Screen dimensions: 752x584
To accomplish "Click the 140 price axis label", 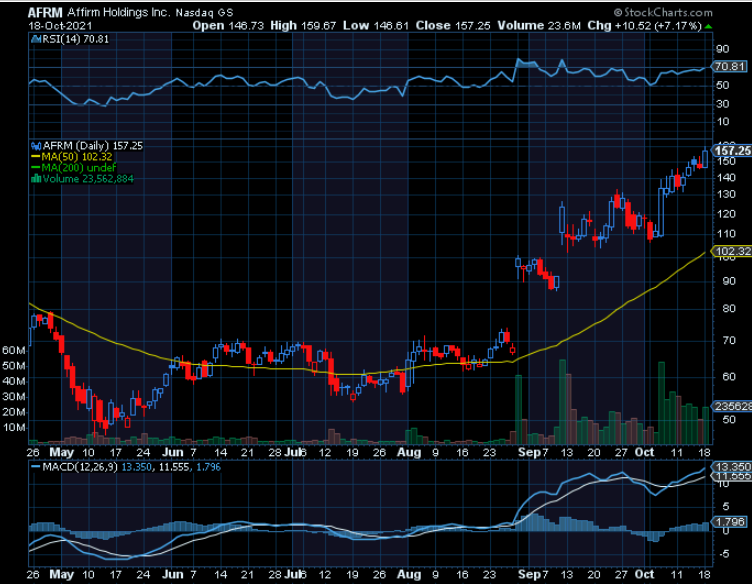I will coord(726,178).
